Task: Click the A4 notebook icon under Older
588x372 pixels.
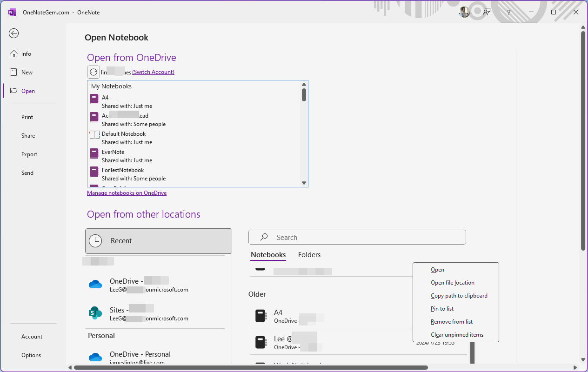Action: click(261, 316)
